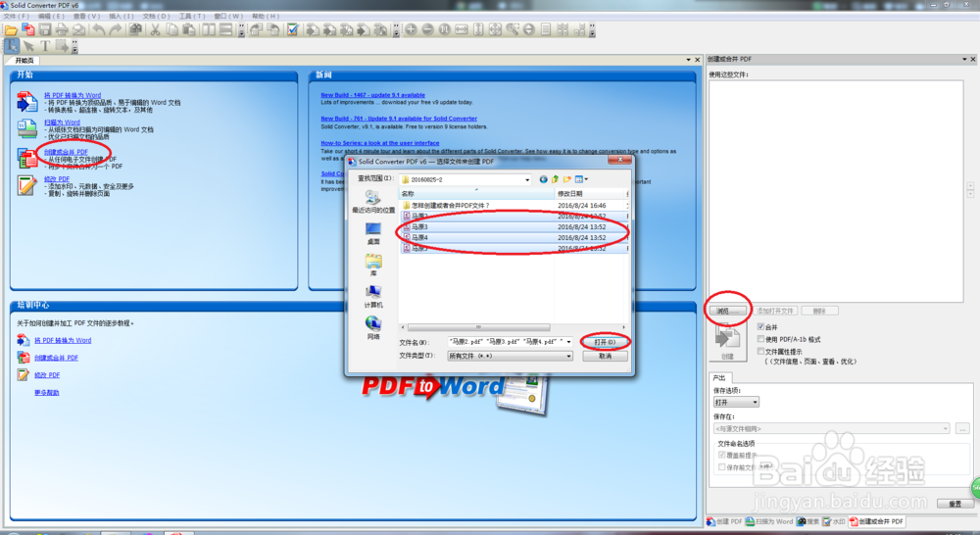Image resolution: width=980 pixels, height=535 pixels.
Task: Click the Undo arrow toolbar icon
Action: 99,29
